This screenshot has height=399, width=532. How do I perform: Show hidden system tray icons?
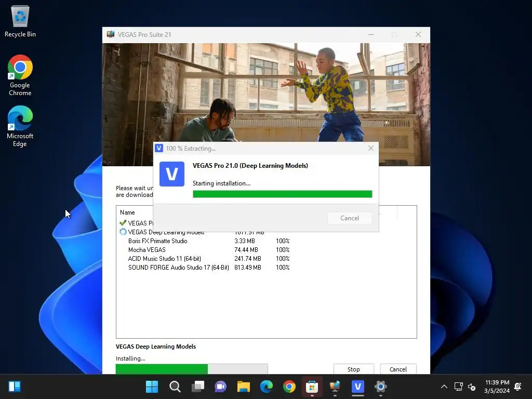click(x=444, y=387)
